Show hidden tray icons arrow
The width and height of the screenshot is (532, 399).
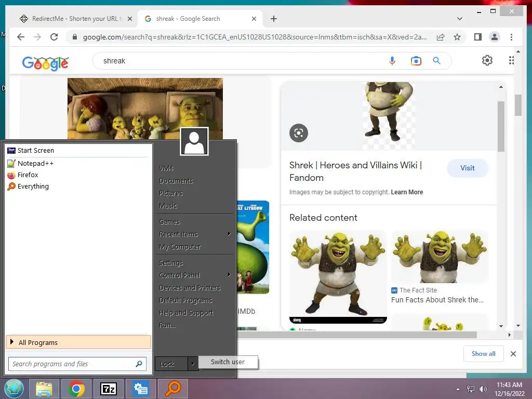click(x=458, y=389)
